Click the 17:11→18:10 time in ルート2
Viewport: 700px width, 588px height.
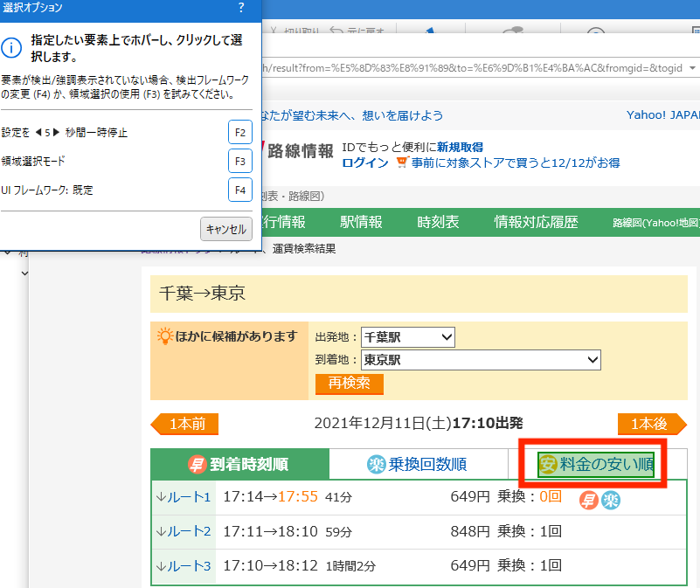271,531
